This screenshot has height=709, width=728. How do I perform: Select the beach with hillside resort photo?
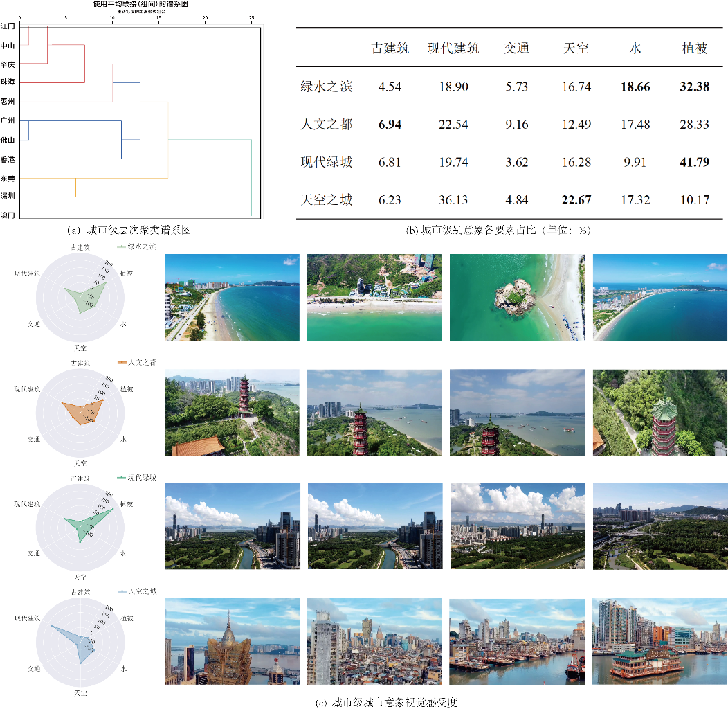[374, 297]
